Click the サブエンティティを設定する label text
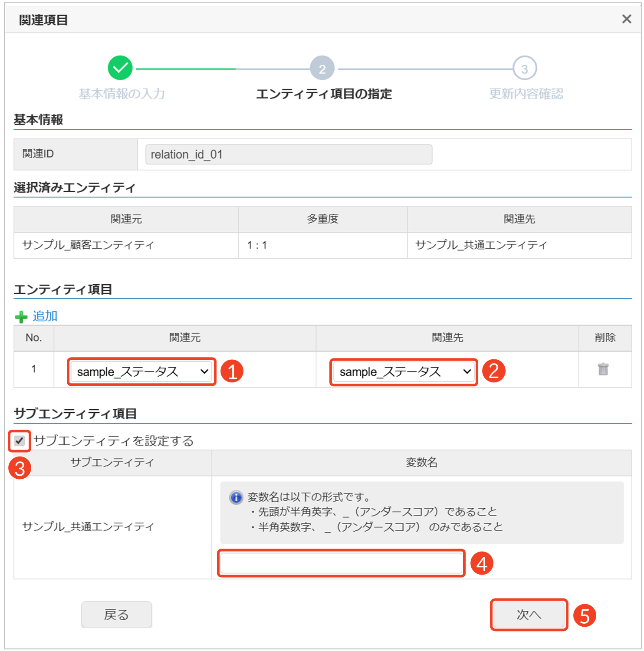This screenshot has height=651, width=644. pos(114,441)
